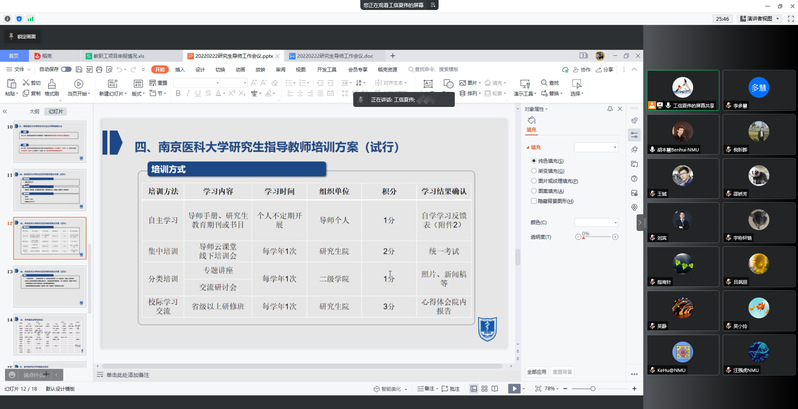Switch to the Outline (大纲) panel tab
Image resolution: width=798 pixels, height=409 pixels.
(33, 112)
